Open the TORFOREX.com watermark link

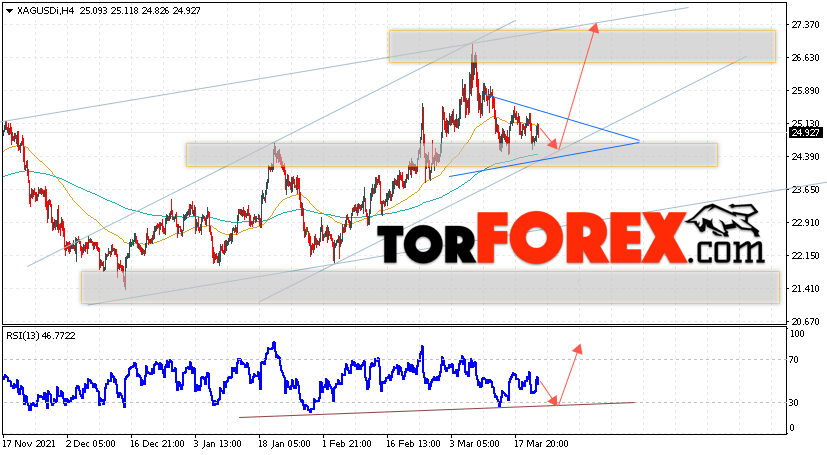coord(571,238)
